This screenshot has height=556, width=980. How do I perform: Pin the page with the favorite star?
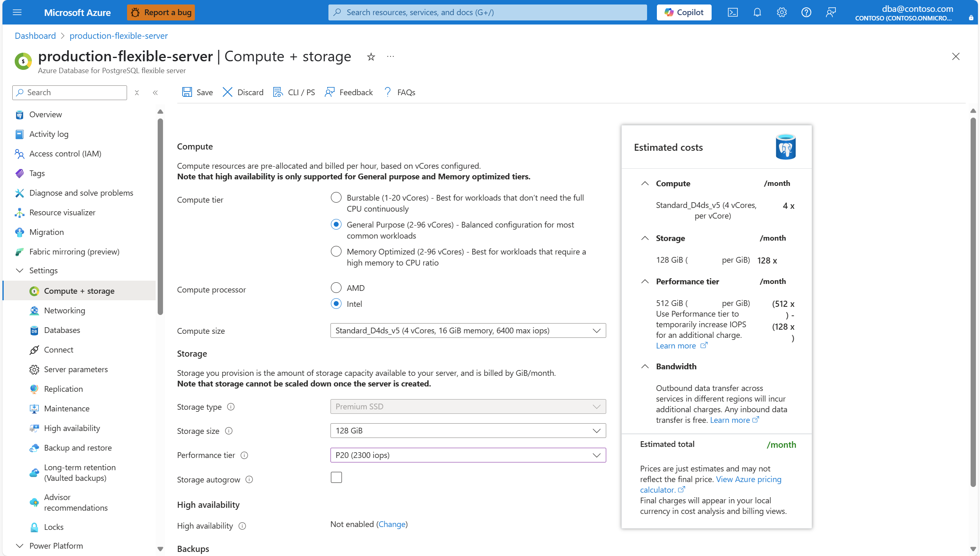tap(371, 57)
